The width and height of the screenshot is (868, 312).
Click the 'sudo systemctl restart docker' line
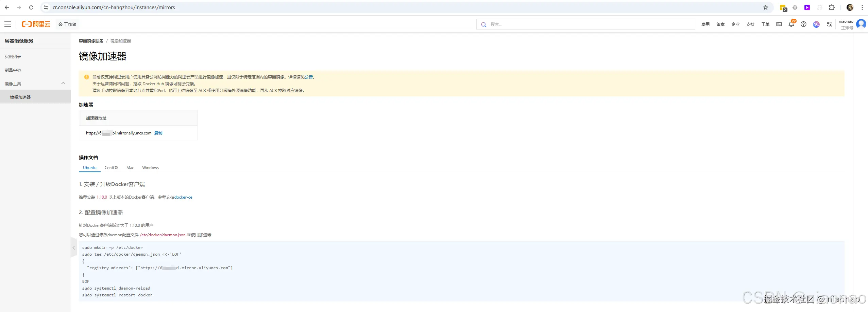click(x=117, y=295)
